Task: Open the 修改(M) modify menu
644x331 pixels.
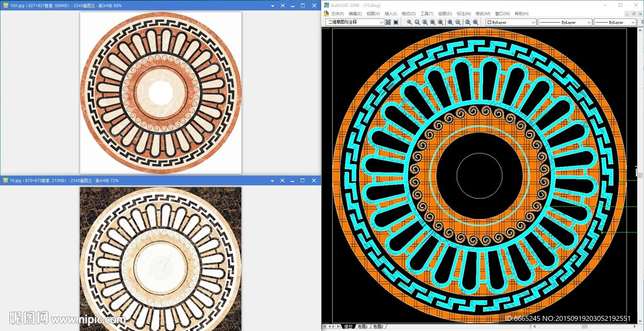Action: tap(483, 13)
